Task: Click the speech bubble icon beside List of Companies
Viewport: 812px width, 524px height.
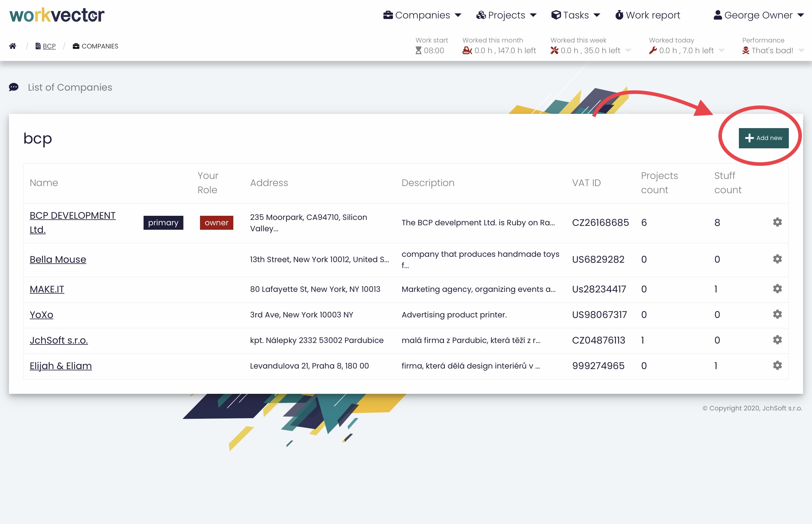Action: coord(14,87)
